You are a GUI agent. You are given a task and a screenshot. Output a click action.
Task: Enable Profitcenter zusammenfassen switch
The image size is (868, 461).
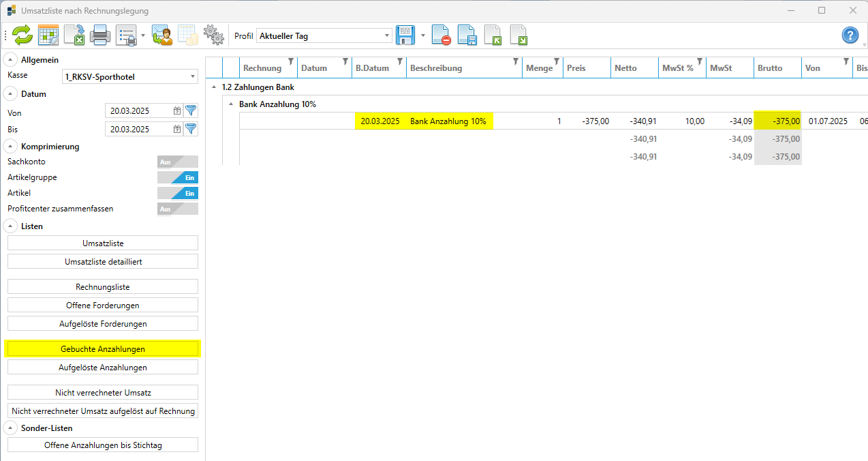[x=177, y=209]
